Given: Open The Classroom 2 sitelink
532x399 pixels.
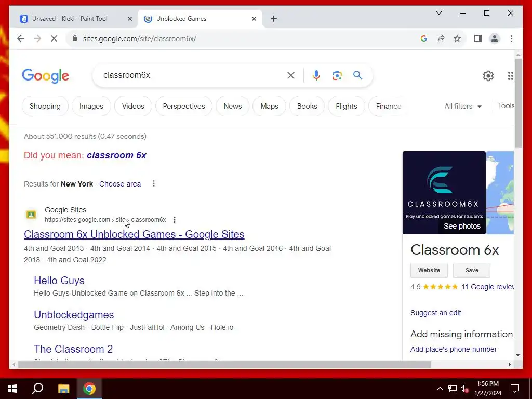Looking at the screenshot, I should pos(73,349).
